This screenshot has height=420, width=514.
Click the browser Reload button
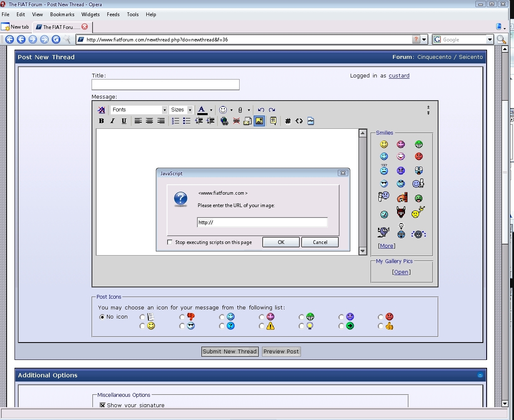(x=56, y=39)
